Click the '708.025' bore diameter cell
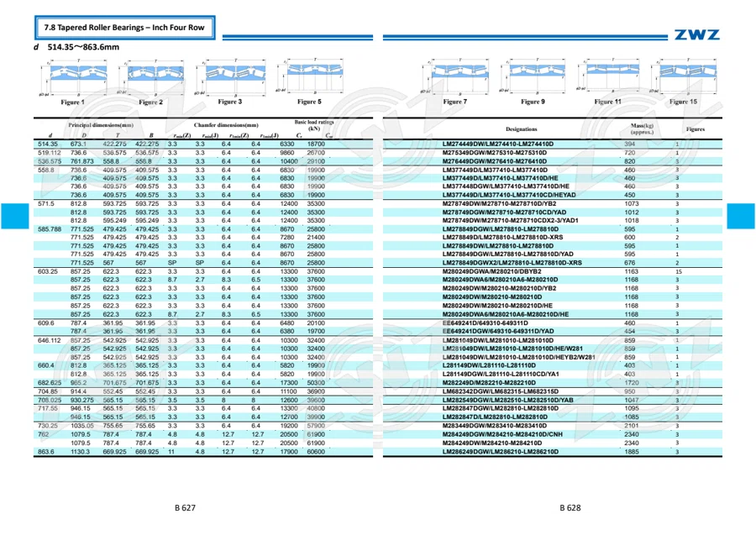 click(x=50, y=400)
